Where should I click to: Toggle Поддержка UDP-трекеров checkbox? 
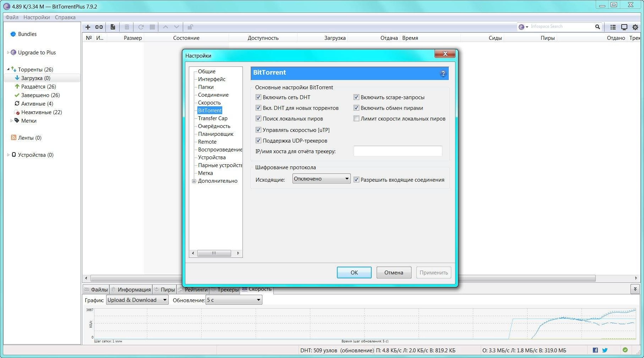point(258,140)
